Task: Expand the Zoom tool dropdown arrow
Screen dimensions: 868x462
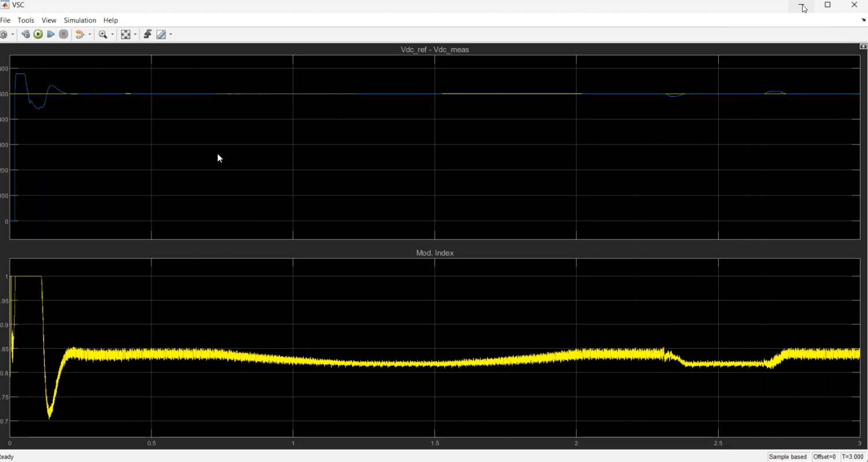Action: 111,35
